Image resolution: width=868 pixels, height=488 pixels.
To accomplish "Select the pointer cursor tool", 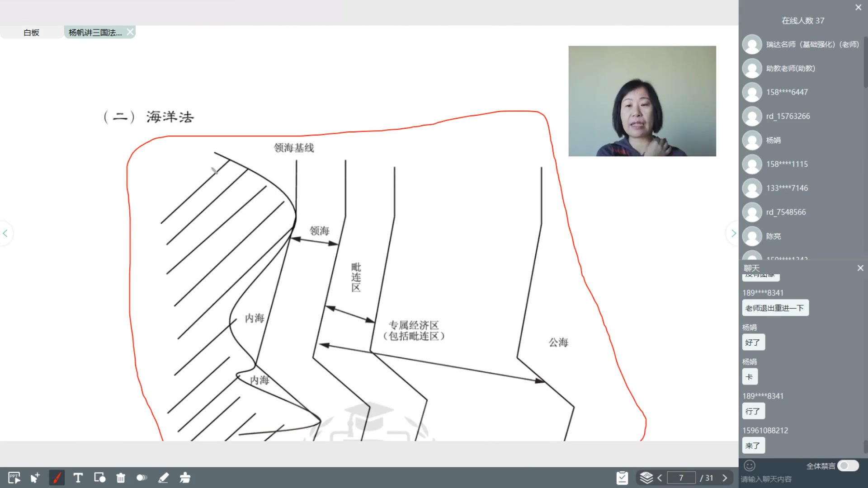I will [35, 478].
